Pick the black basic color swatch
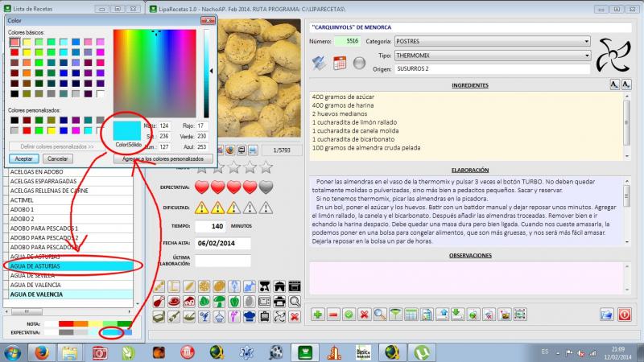 click(14, 93)
